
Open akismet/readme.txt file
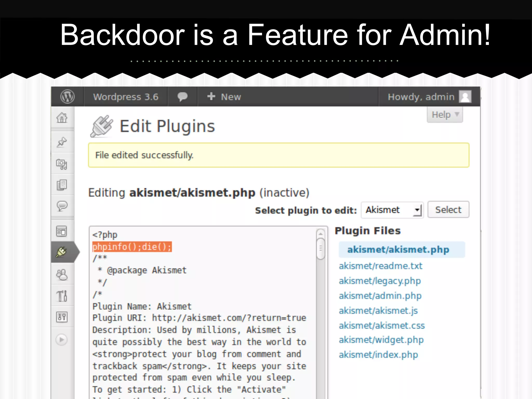click(381, 266)
